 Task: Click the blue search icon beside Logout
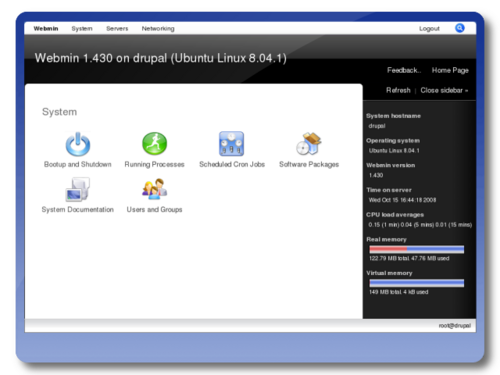pos(460,28)
